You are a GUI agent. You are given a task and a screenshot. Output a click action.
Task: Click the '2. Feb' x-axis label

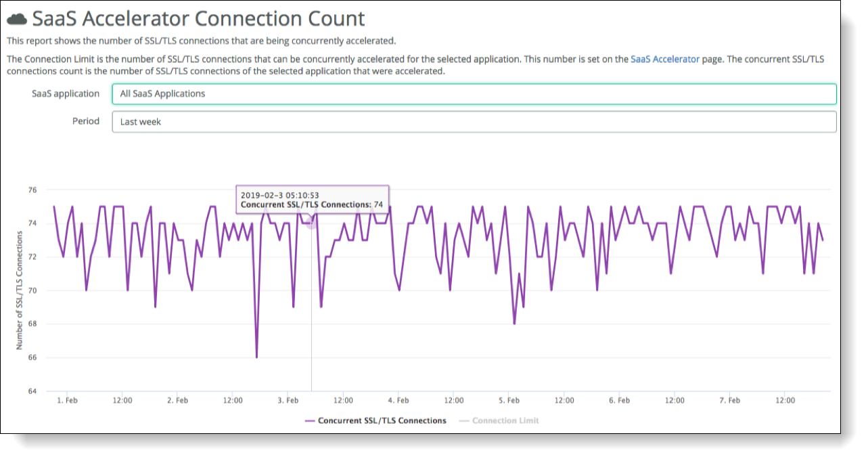coord(177,401)
